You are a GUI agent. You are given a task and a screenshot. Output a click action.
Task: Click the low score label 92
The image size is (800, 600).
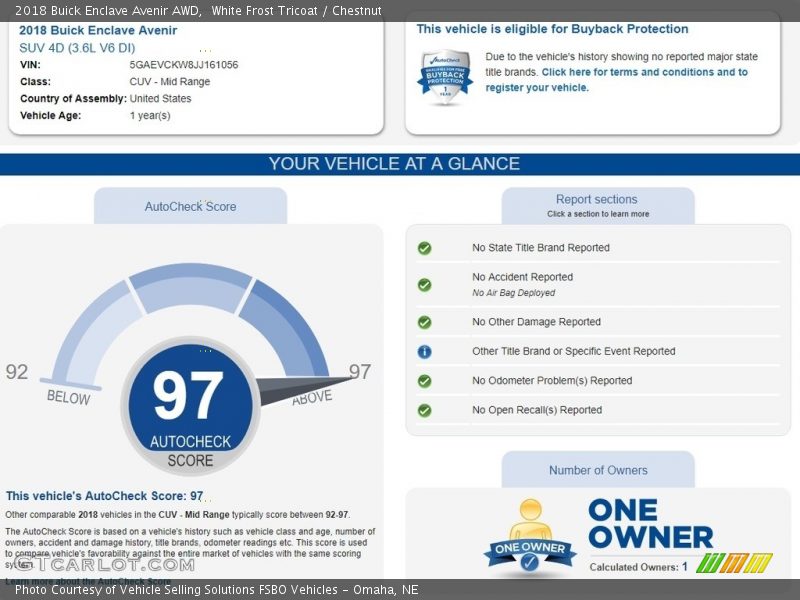(17, 371)
